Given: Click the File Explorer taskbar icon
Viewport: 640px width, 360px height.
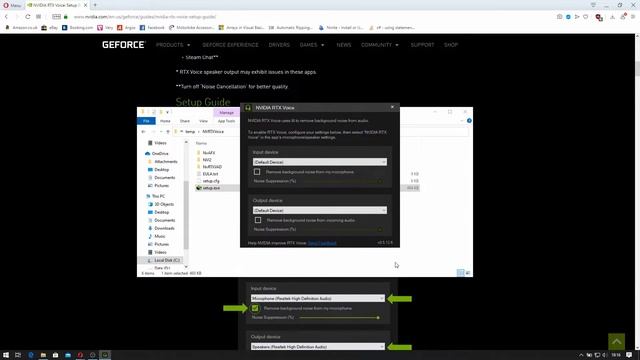Looking at the screenshot, I should click(43, 355).
